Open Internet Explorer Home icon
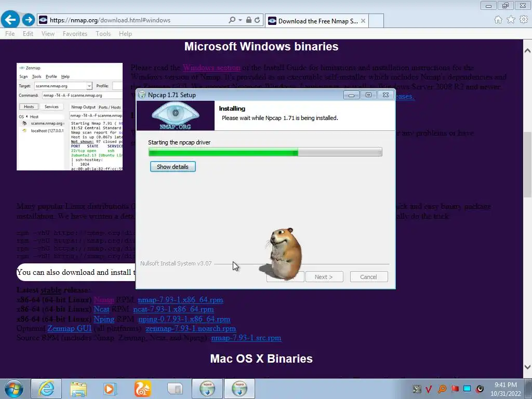 coord(498,20)
